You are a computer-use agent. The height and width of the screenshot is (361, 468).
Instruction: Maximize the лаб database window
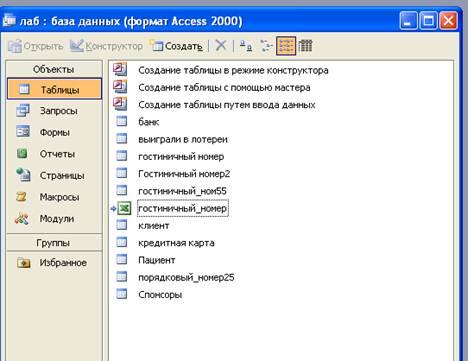tap(428, 21)
